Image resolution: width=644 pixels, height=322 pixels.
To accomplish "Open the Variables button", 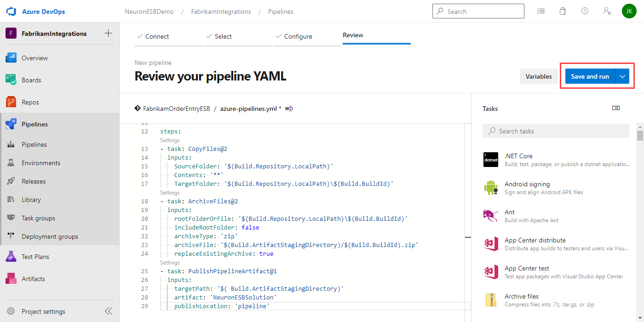I will click(x=539, y=76).
